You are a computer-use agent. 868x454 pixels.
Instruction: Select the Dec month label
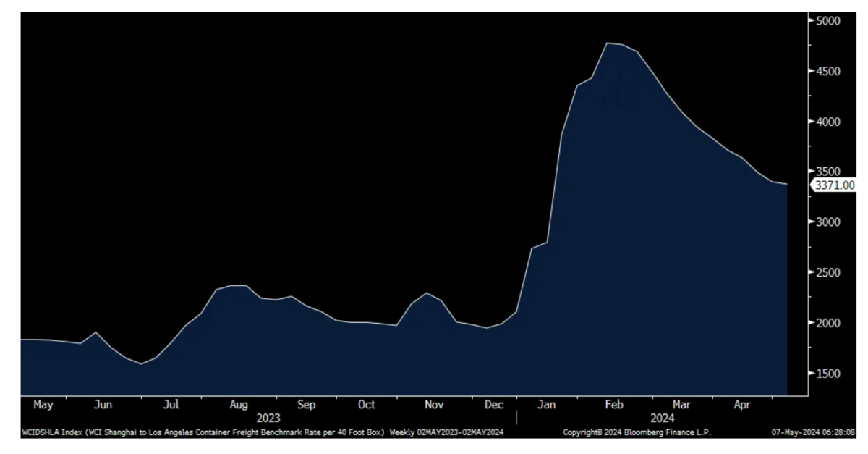[494, 405]
